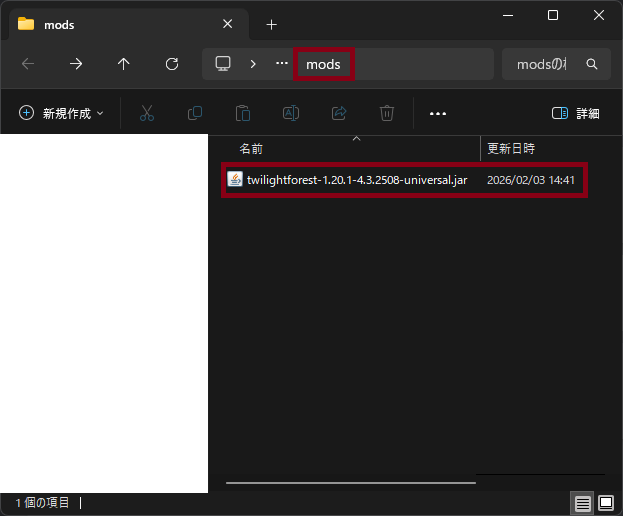623x516 pixels.
Task: Click the Back navigation arrow
Action: [x=28, y=64]
